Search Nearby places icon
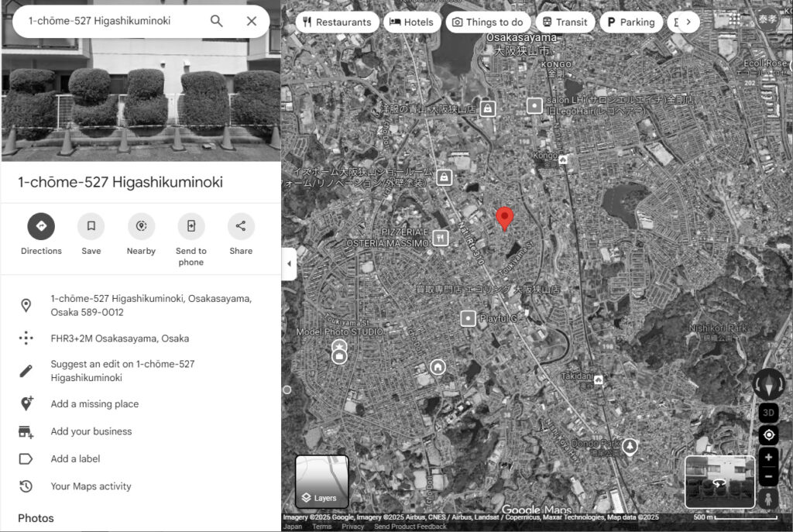 click(x=141, y=227)
